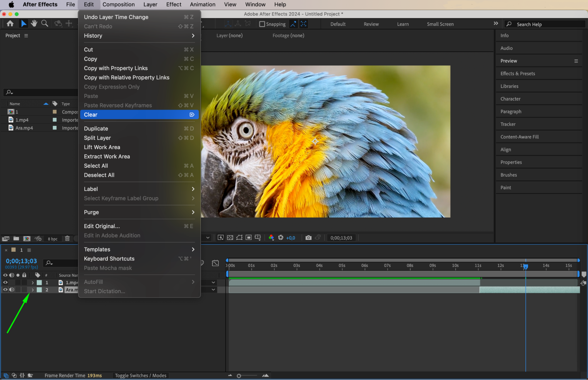Viewport: 588px width, 380px height.
Task: Click the trash icon in Project panel
Action: [67, 238]
